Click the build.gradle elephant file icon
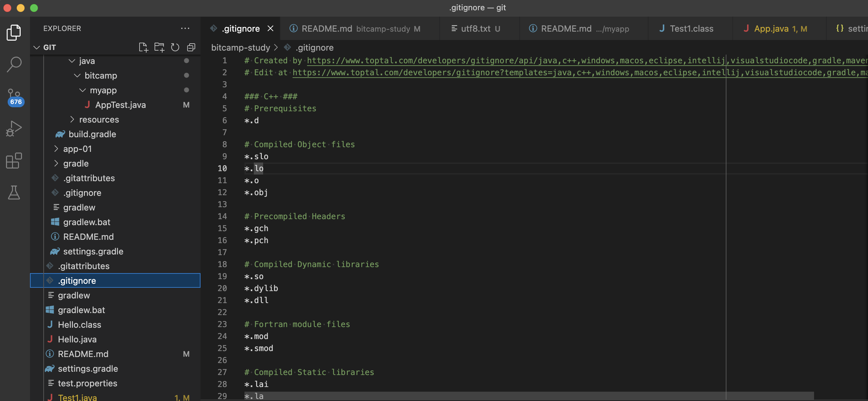The image size is (868, 401). (60, 134)
